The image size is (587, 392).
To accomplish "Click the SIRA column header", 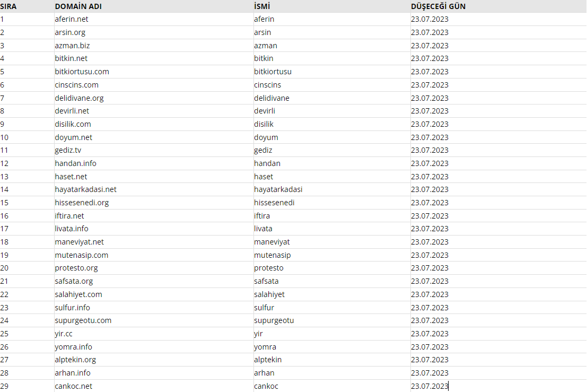I will tap(8, 6).
